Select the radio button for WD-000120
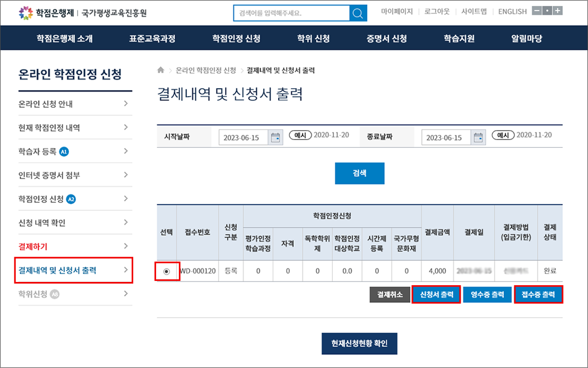 (x=167, y=271)
